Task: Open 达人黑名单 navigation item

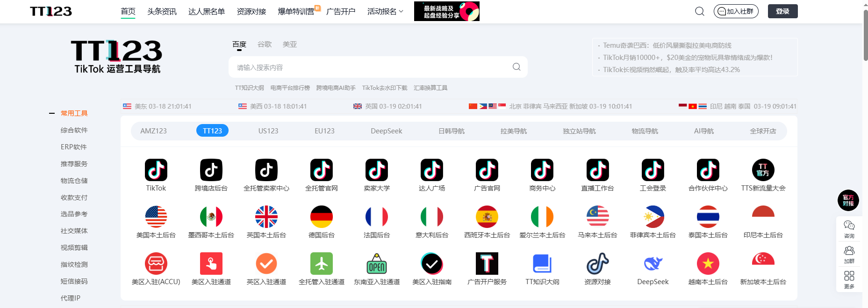Action: pyautogui.click(x=207, y=11)
